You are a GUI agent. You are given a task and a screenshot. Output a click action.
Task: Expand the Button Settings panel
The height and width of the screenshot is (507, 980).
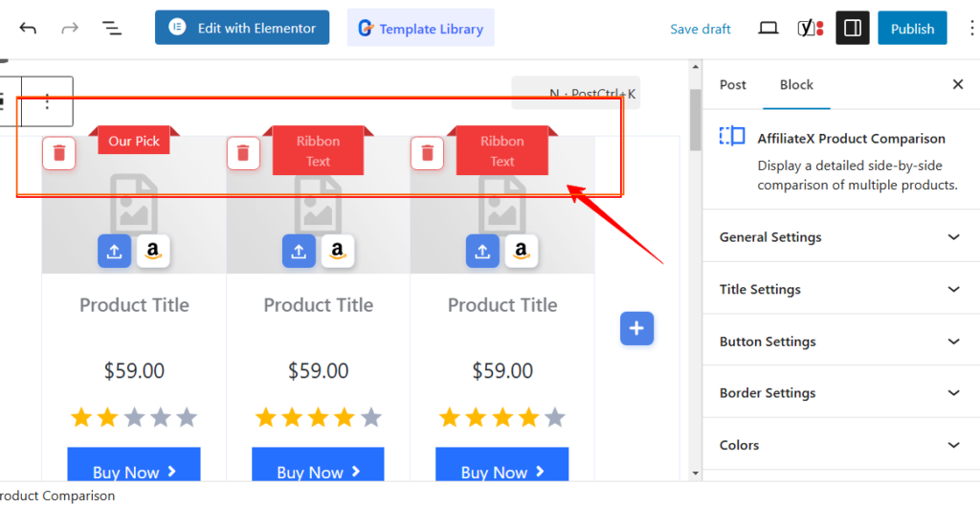coord(840,342)
